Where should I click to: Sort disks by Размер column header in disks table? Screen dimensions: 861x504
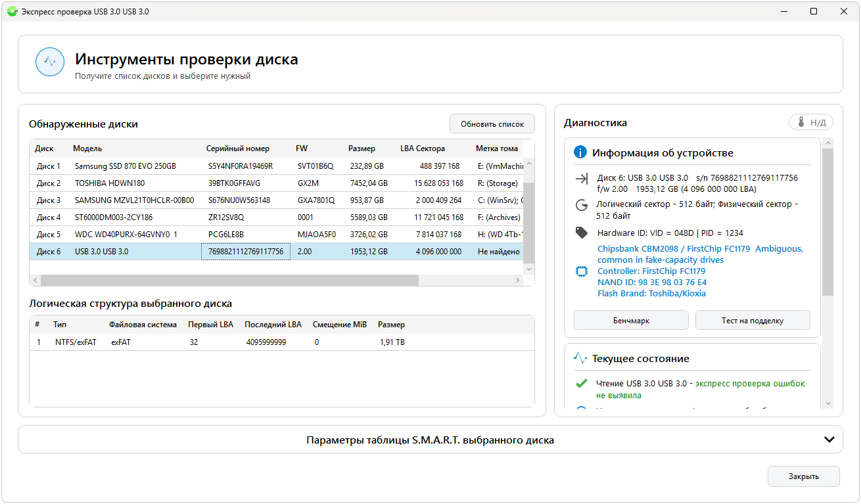(x=361, y=149)
